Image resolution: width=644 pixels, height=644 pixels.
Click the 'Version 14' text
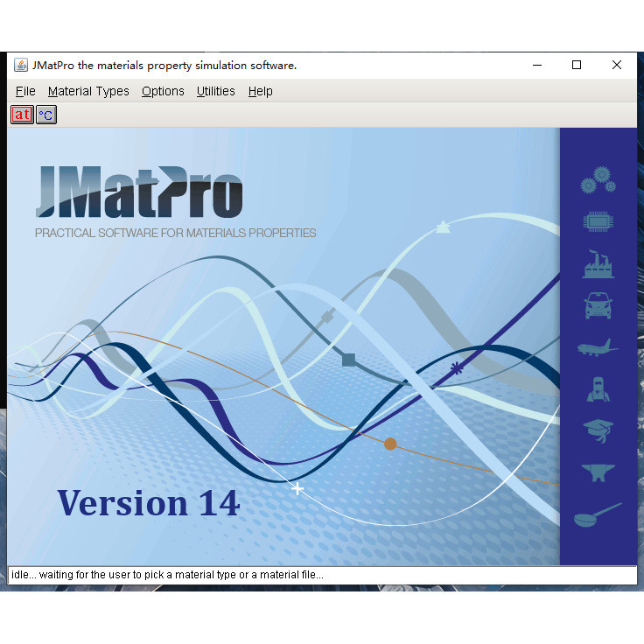[148, 503]
